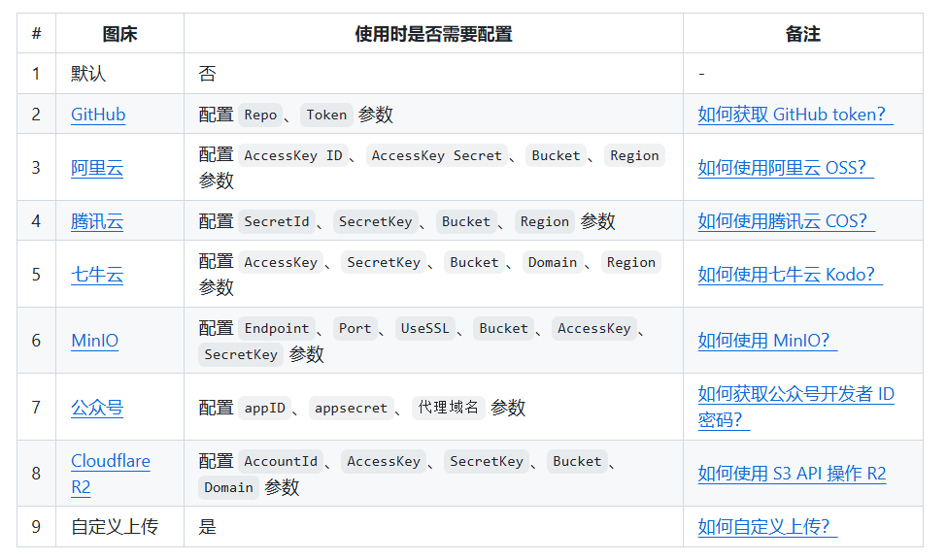The height and width of the screenshot is (560, 947).
Task: Click the Repo code tag in GitHub row
Action: coord(260,115)
